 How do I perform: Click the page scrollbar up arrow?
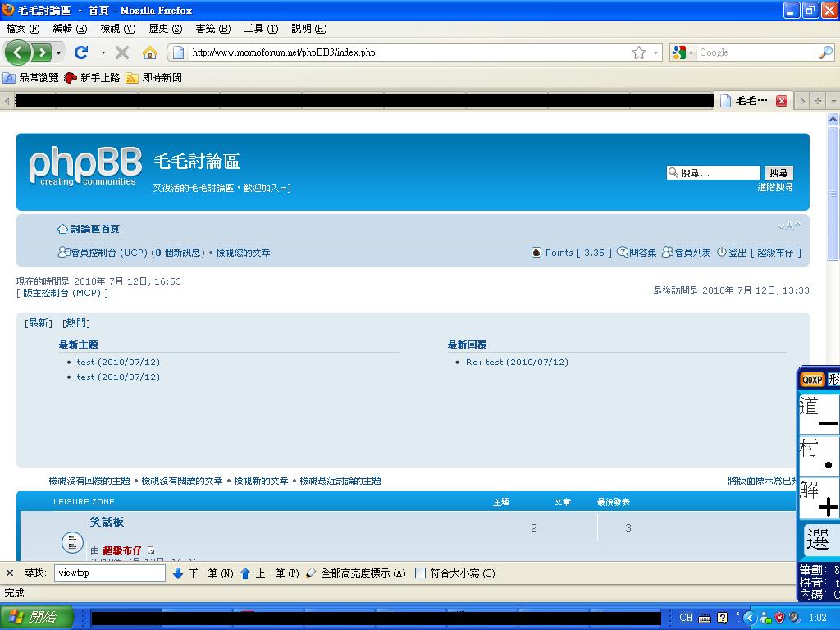point(833,120)
